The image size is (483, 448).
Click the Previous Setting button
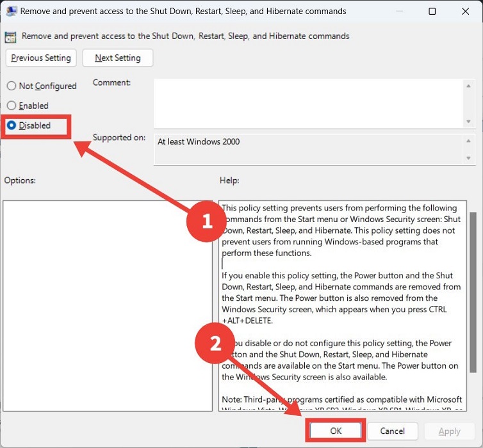[x=41, y=58]
